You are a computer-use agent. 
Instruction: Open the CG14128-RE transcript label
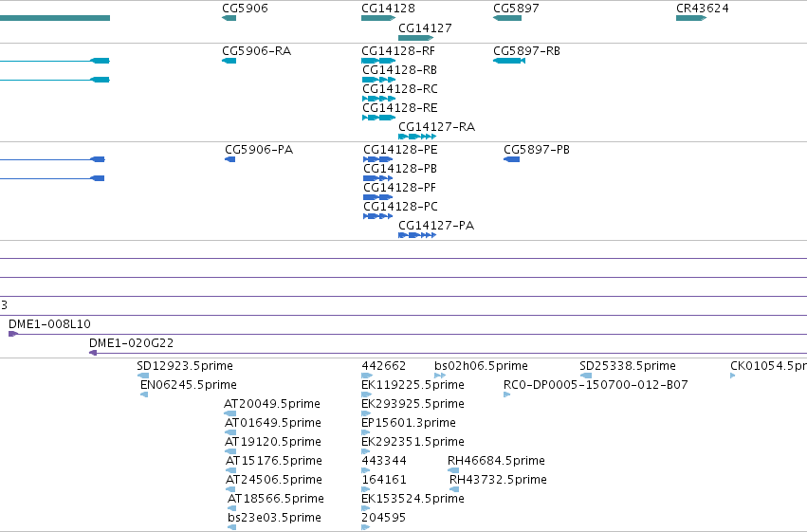coord(400,108)
